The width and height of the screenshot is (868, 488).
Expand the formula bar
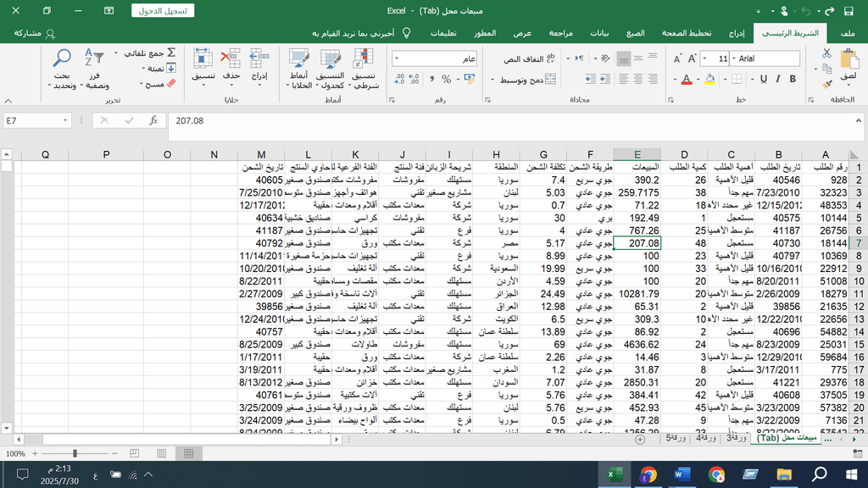pos(858,120)
